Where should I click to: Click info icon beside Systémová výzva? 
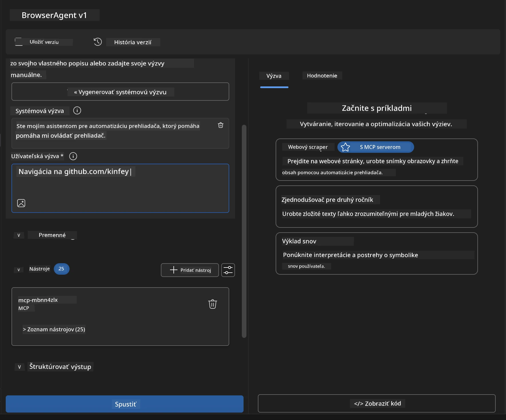click(x=77, y=110)
